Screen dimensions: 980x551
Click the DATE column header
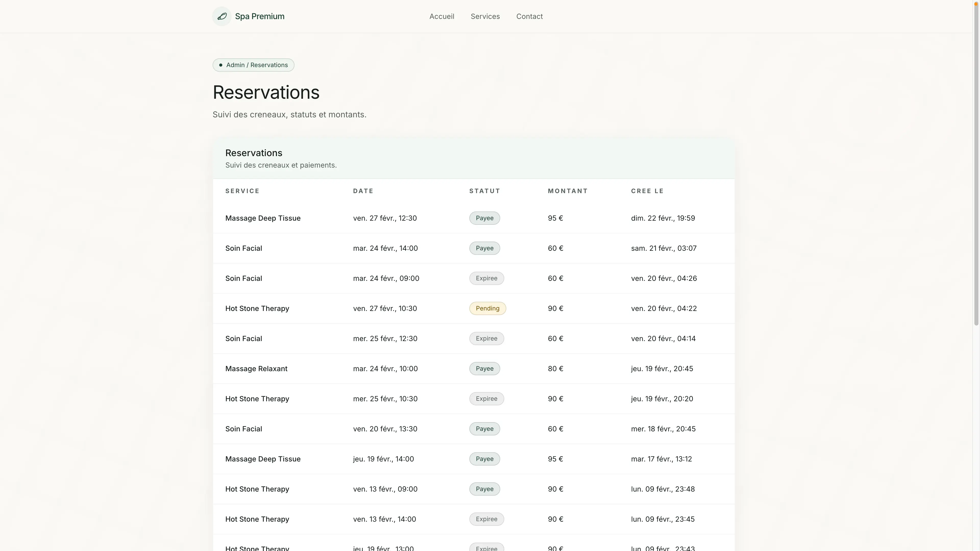click(363, 191)
